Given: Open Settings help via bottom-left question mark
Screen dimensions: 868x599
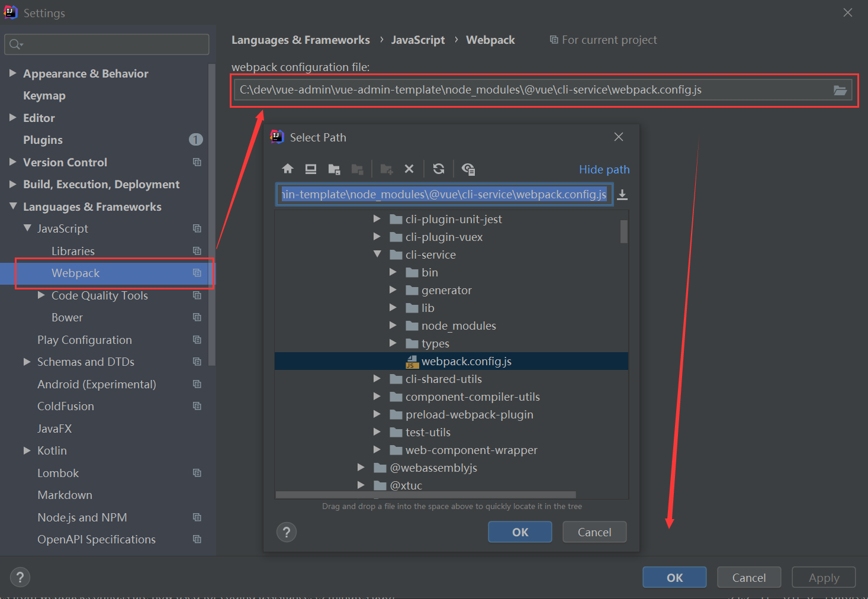Looking at the screenshot, I should (20, 577).
